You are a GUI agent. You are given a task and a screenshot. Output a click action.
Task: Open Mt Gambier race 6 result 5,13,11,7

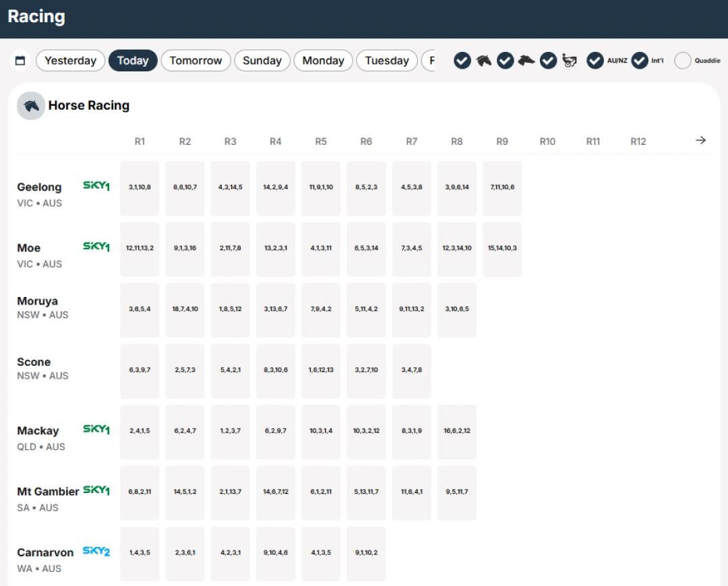pyautogui.click(x=366, y=493)
